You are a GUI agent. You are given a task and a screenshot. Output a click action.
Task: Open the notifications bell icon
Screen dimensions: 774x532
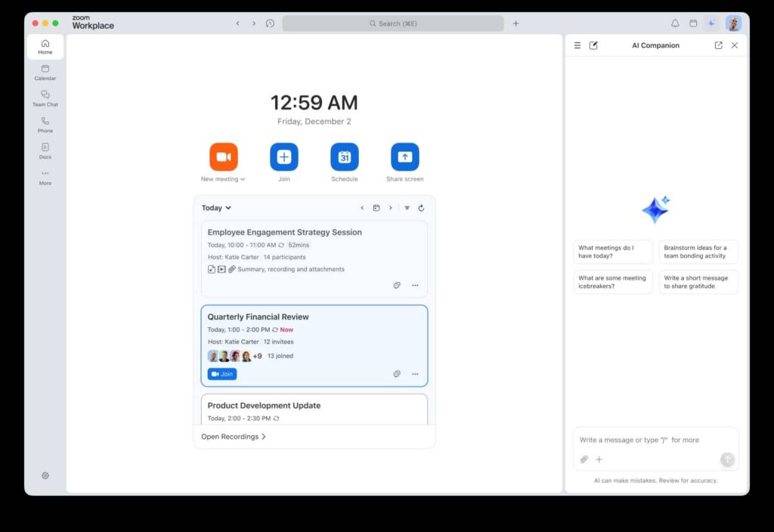point(675,23)
